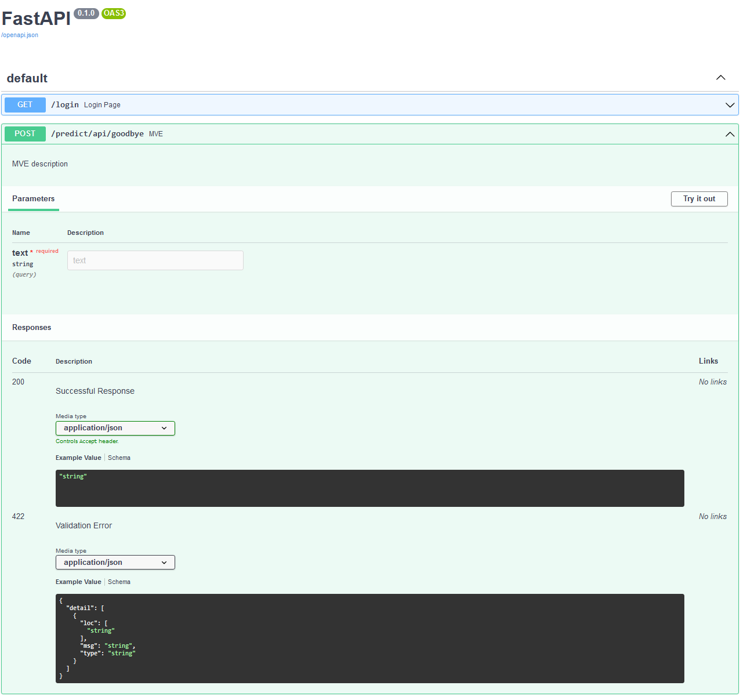This screenshot has height=700, width=747.
Task: Click the POST method badge
Action: click(x=25, y=134)
